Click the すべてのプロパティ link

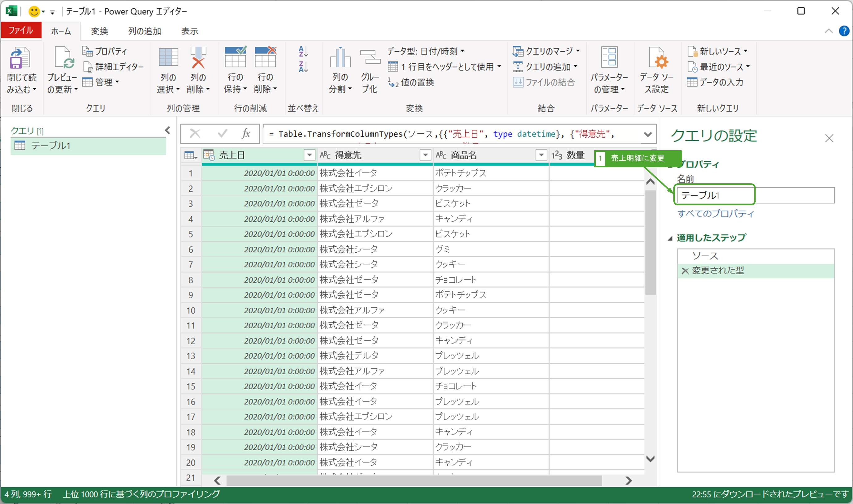715,214
